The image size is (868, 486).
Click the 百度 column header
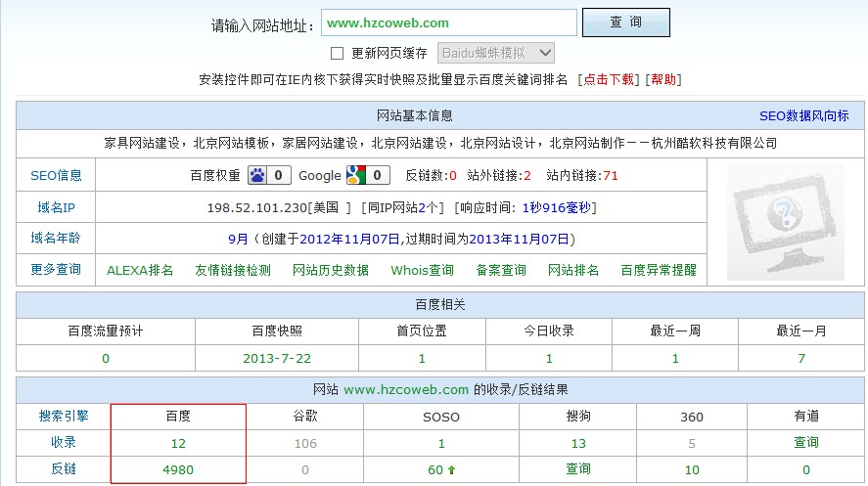point(178,416)
